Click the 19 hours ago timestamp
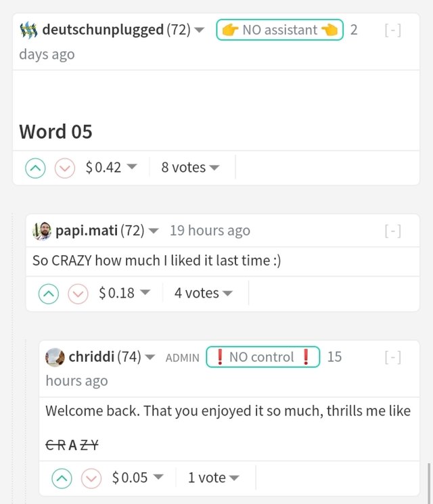433x504 pixels. 210,231
